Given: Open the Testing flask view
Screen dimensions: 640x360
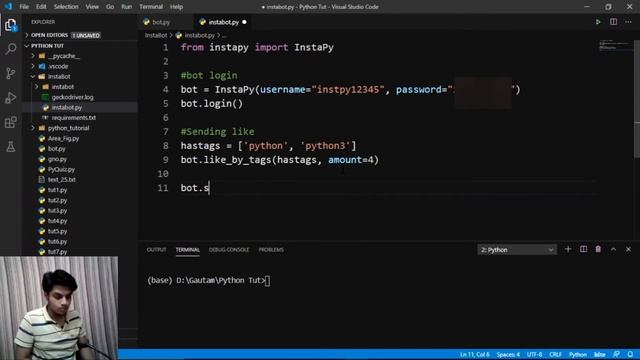Looking at the screenshot, I should tap(11, 146).
